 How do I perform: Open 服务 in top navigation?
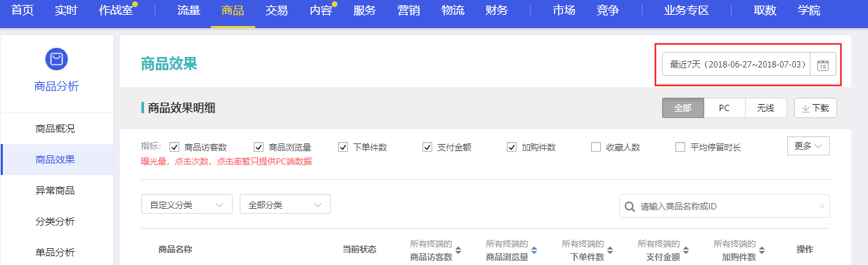coord(364,11)
